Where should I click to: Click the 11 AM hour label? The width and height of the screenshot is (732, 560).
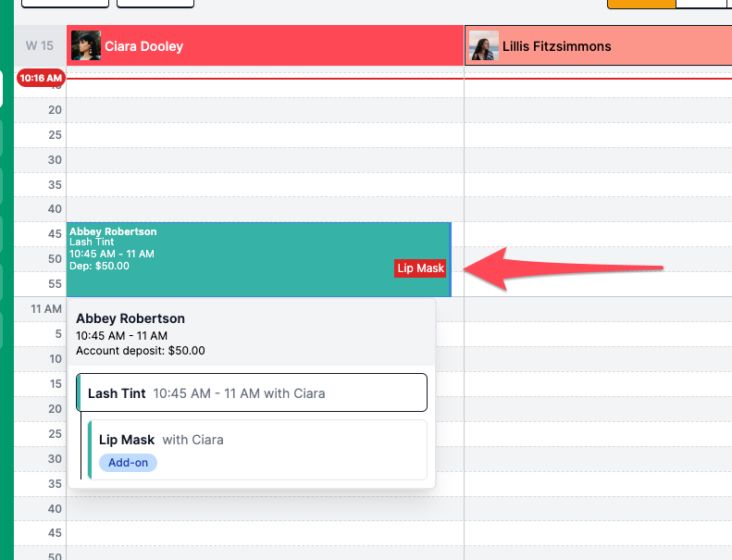click(45, 309)
